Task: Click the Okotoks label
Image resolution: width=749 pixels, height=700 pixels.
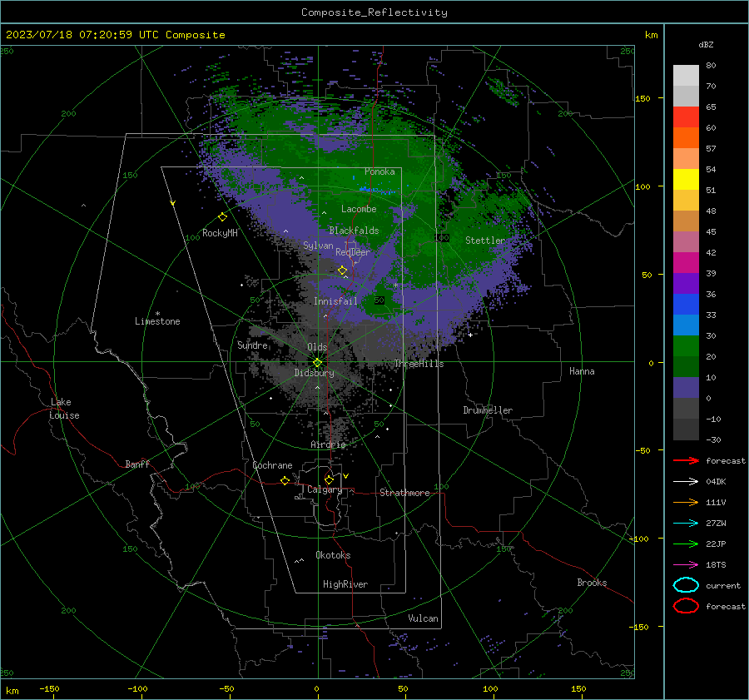Action: coord(333,555)
